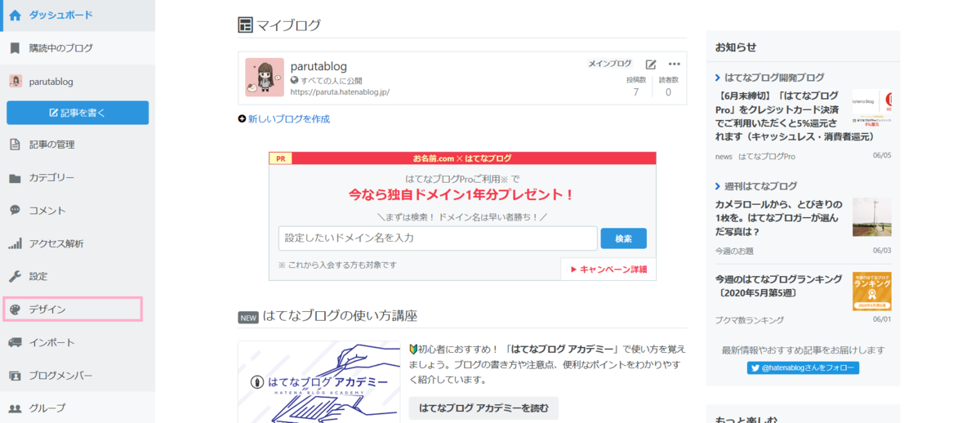Click the メインブログ label
Image resolution: width=980 pixels, height=423 pixels.
[x=610, y=64]
